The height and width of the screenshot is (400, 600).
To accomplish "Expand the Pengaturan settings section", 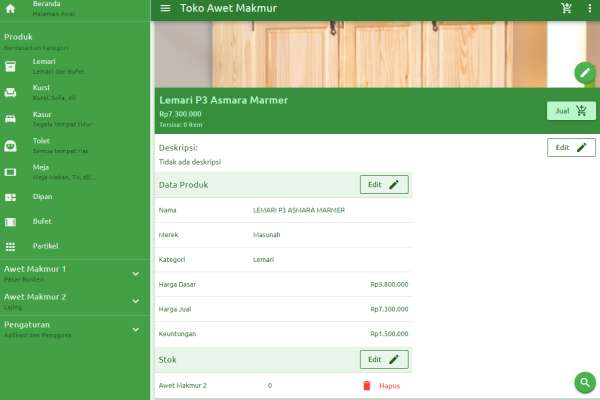I will (136, 328).
